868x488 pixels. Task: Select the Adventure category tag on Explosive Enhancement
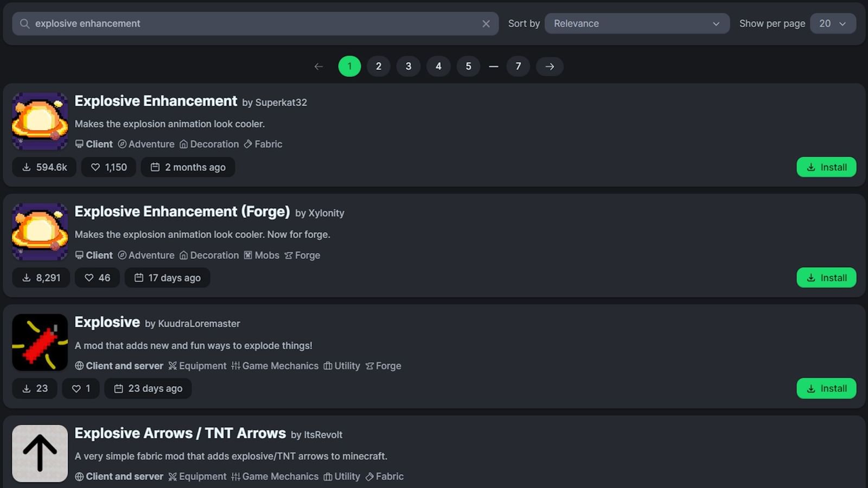coord(146,144)
